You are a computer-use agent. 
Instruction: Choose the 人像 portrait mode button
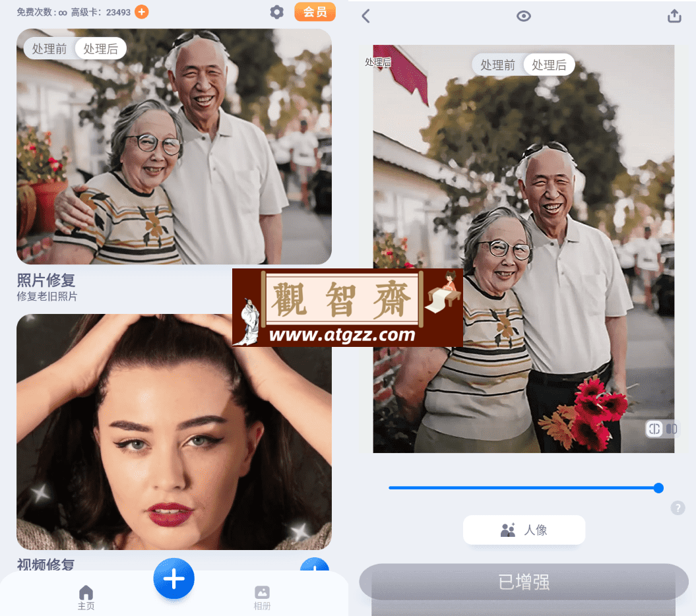click(524, 530)
